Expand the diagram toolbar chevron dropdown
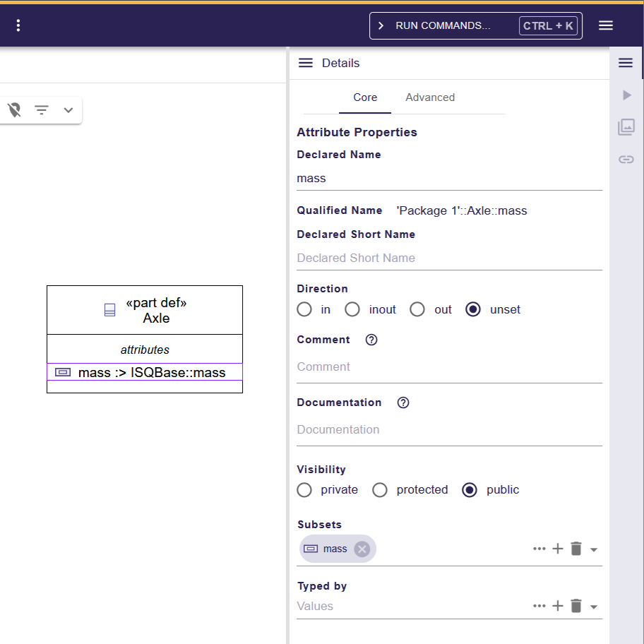Image resolution: width=644 pixels, height=644 pixels. 68,110
